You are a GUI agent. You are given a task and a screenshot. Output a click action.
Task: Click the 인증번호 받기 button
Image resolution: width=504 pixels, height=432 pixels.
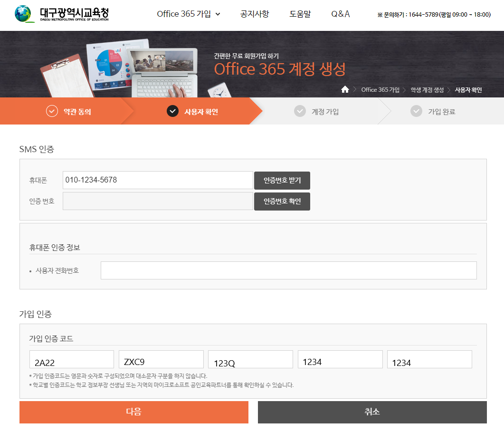click(282, 181)
